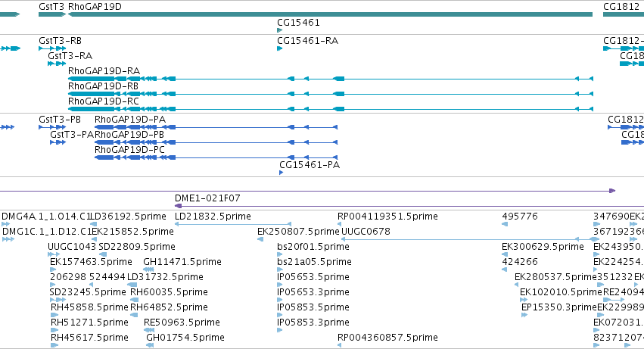
Task: Select the RE50963.5prime feature glyph
Action: pos(149,330)
